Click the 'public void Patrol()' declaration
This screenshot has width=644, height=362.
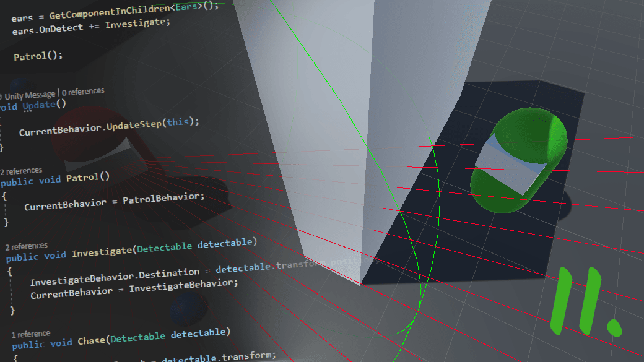click(55, 179)
